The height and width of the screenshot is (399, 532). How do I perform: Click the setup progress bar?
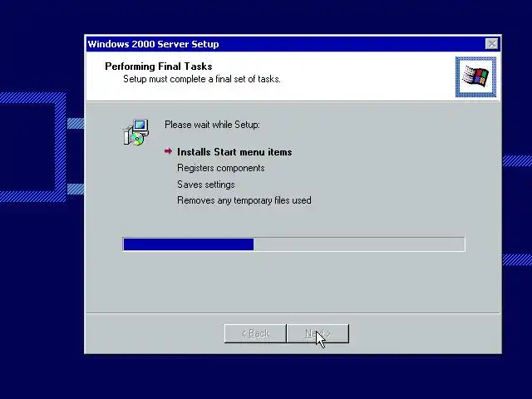tap(293, 244)
